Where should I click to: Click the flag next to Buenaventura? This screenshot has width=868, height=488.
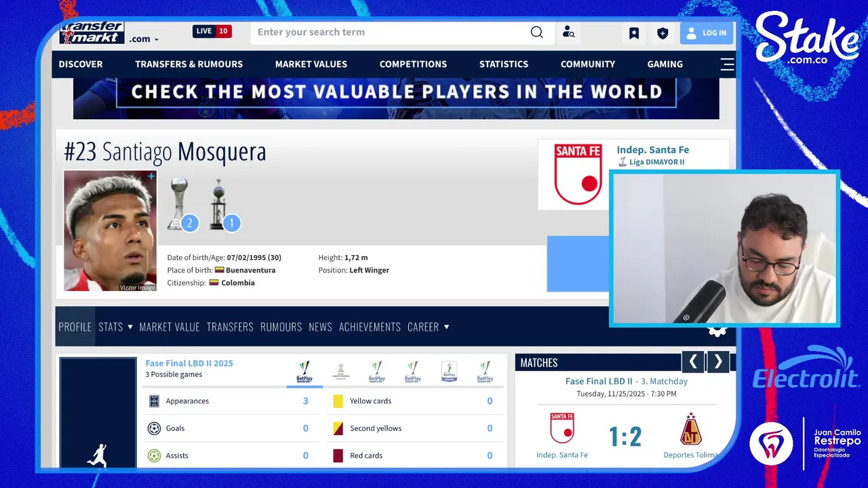pos(219,270)
